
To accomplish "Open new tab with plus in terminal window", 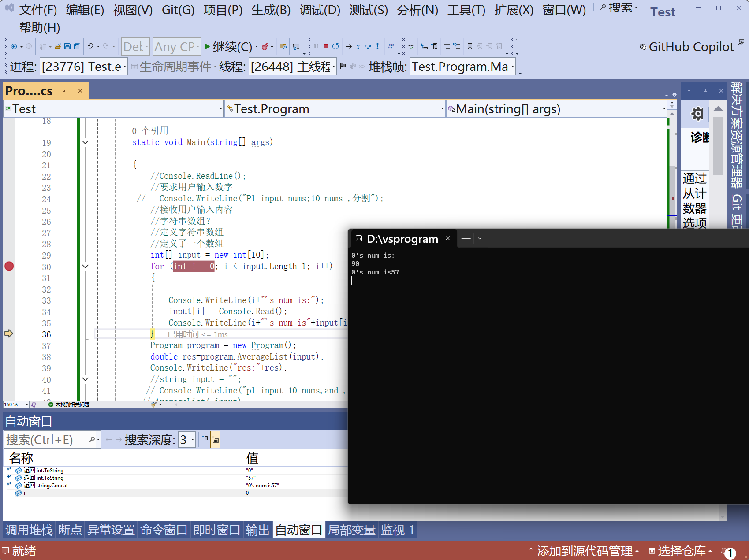I will click(466, 239).
